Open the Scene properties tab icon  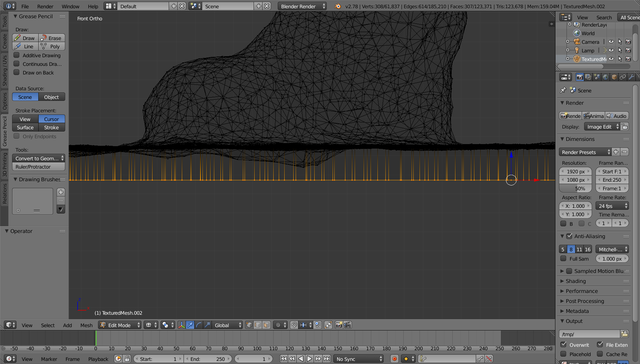[x=597, y=77]
